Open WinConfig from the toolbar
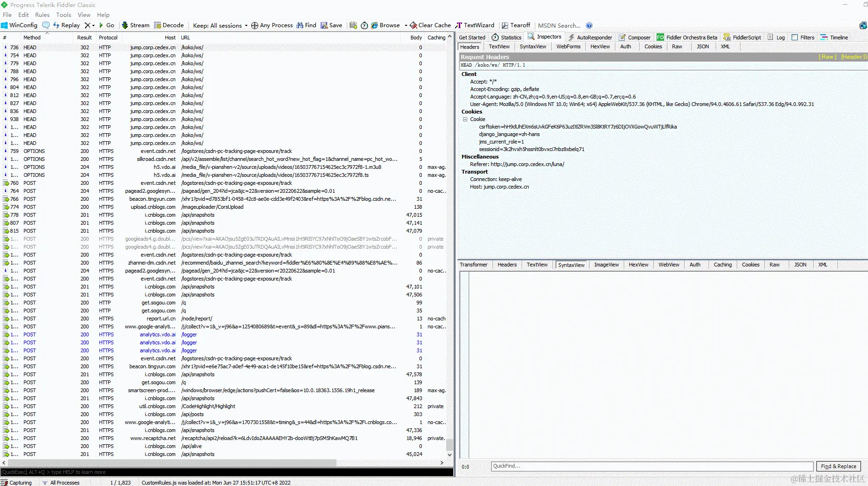This screenshot has height=486, width=868. coord(19,25)
